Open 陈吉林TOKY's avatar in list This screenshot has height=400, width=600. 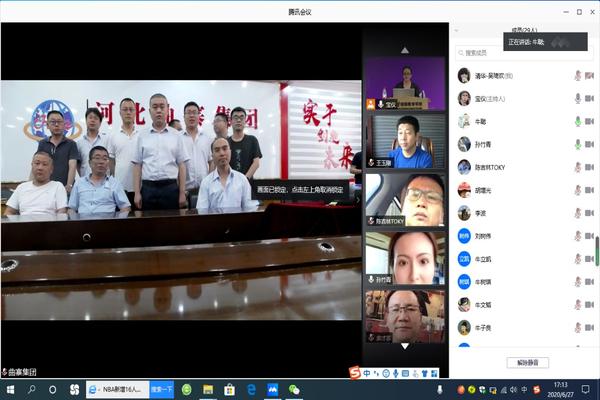tap(464, 167)
